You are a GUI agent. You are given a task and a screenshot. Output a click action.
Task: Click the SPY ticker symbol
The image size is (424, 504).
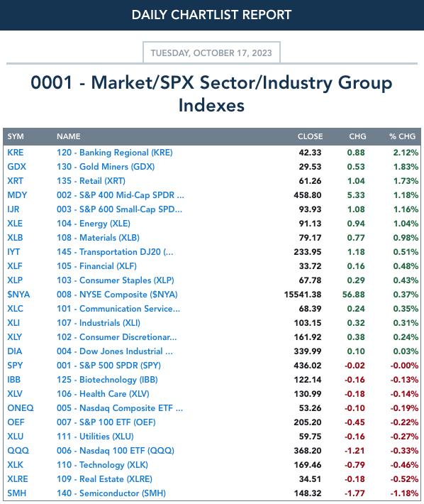(15, 365)
